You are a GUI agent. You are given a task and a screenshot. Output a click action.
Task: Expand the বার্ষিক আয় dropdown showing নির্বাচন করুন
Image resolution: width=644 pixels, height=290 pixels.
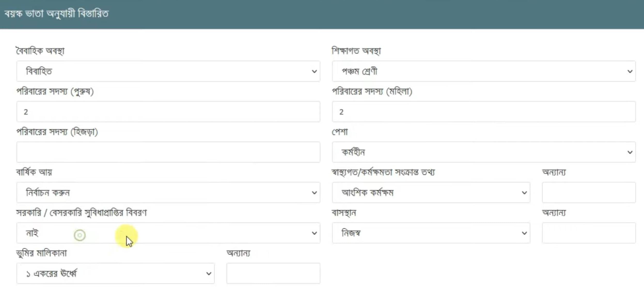168,192
